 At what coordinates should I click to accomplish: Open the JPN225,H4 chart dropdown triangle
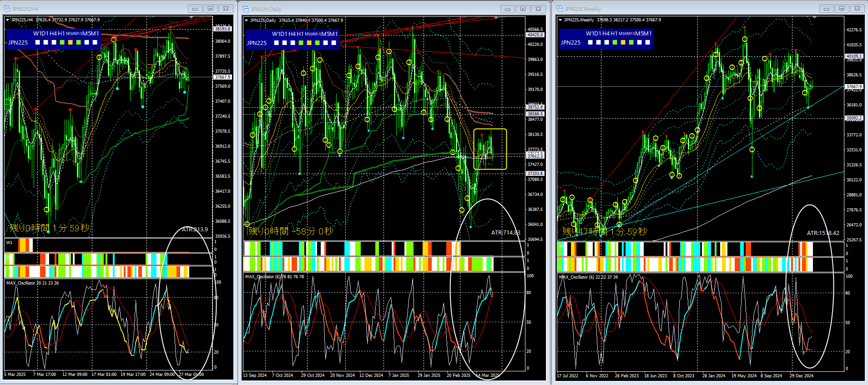pyautogui.click(x=7, y=20)
